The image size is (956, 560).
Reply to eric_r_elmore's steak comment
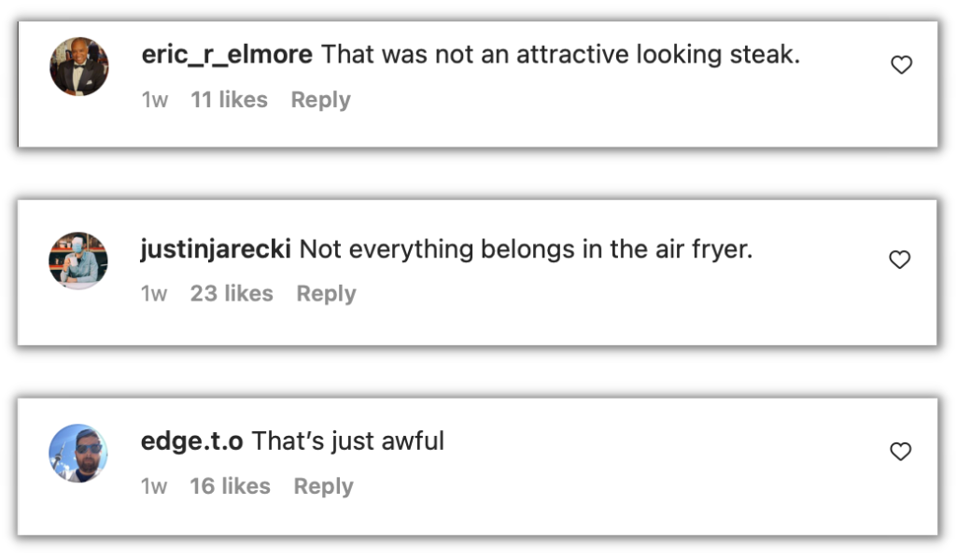click(320, 100)
